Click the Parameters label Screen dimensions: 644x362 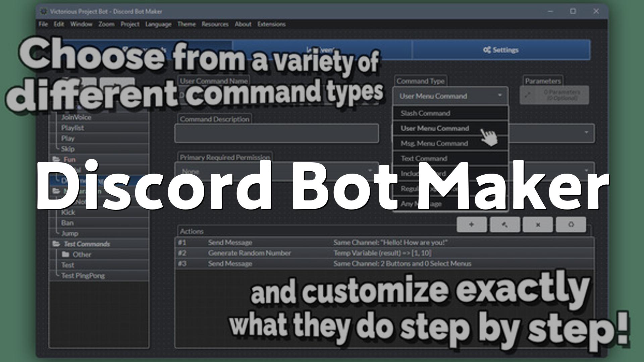pyautogui.click(x=543, y=81)
